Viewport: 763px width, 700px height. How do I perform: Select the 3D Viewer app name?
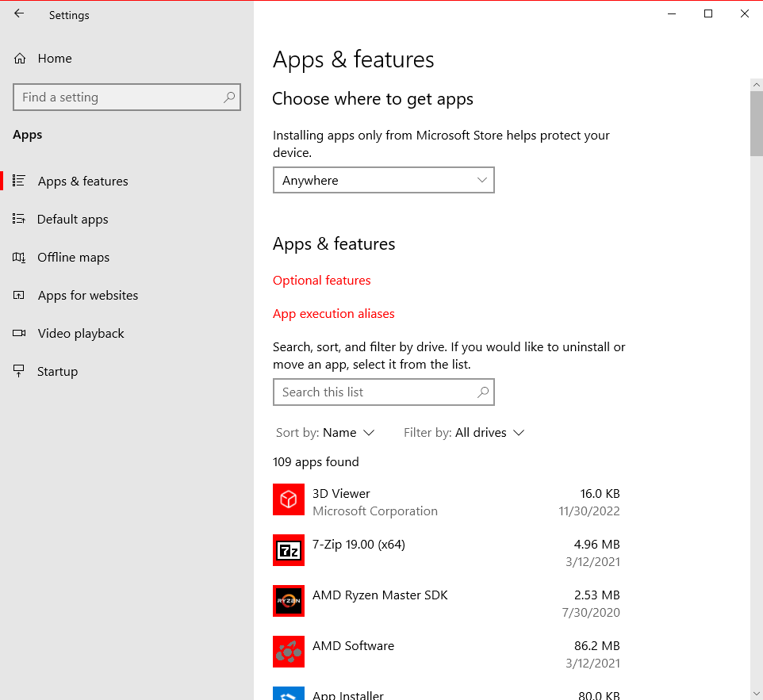(x=341, y=493)
